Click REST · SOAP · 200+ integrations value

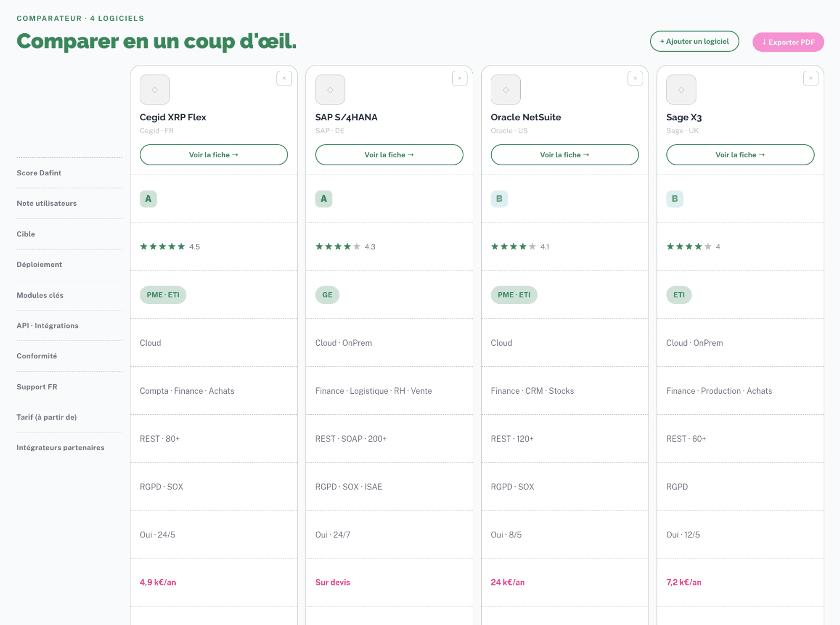(351, 439)
